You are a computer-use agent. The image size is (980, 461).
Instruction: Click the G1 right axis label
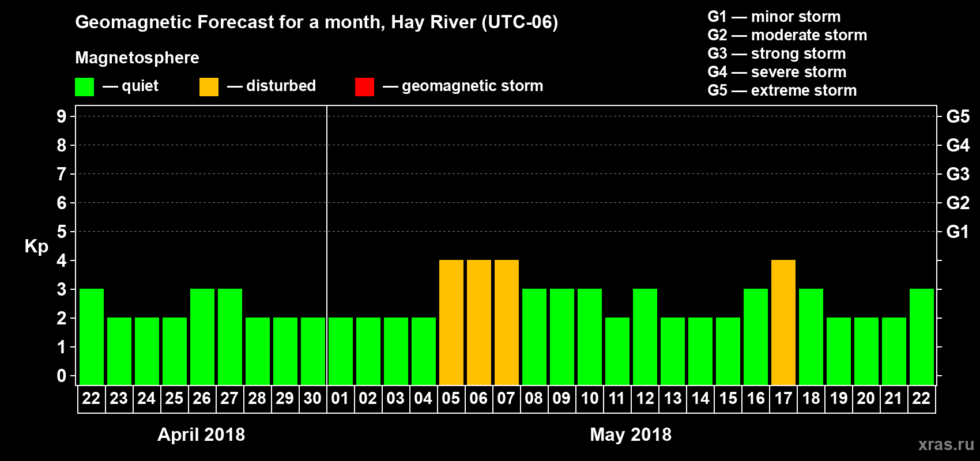pyautogui.click(x=958, y=232)
